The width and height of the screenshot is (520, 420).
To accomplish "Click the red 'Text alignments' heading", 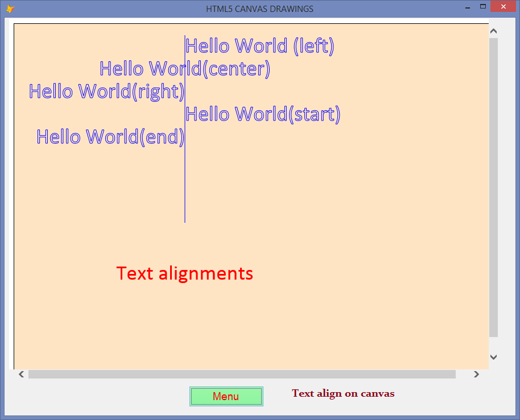I will pyautogui.click(x=184, y=273).
